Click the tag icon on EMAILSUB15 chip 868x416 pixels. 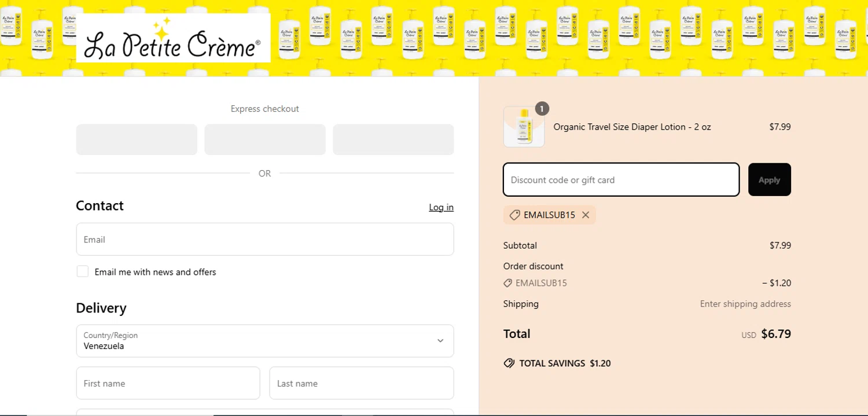coord(514,215)
